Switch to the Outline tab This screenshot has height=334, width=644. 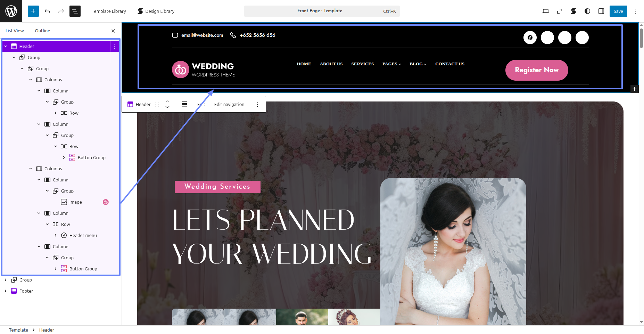pyautogui.click(x=42, y=31)
